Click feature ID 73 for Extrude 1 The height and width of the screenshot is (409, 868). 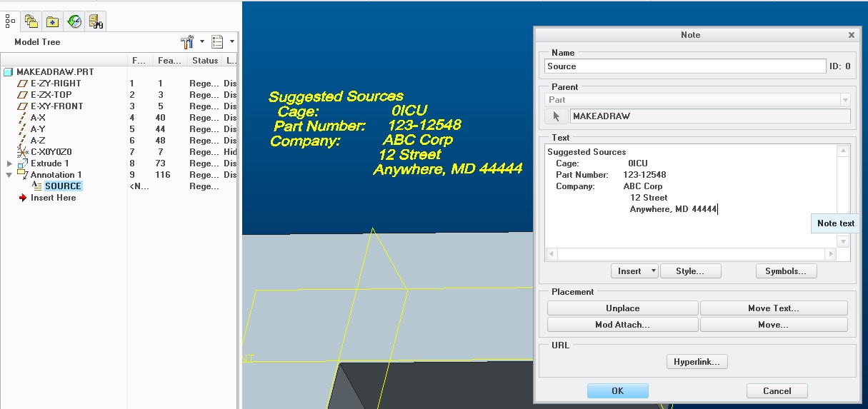(161, 163)
